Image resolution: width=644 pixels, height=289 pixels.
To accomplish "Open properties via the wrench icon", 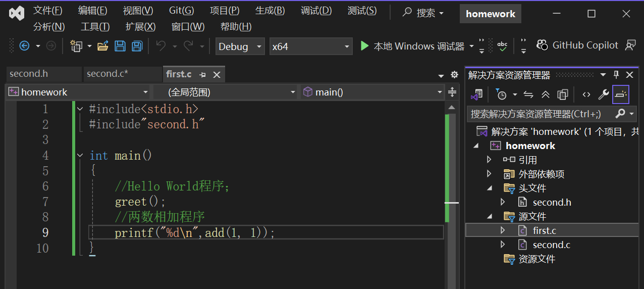I will 604,94.
